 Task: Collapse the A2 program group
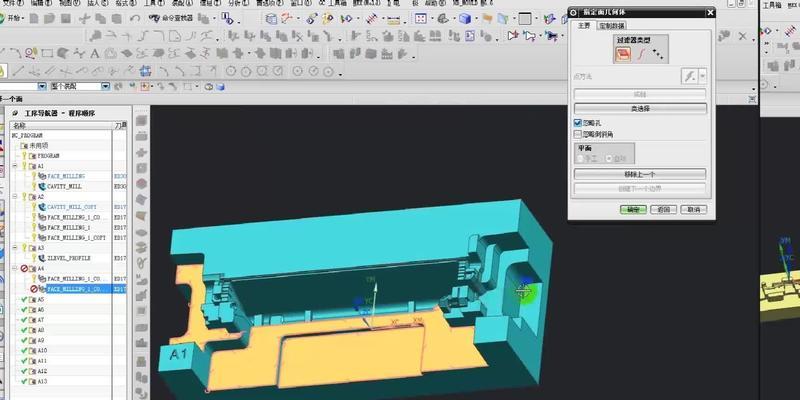15,196
